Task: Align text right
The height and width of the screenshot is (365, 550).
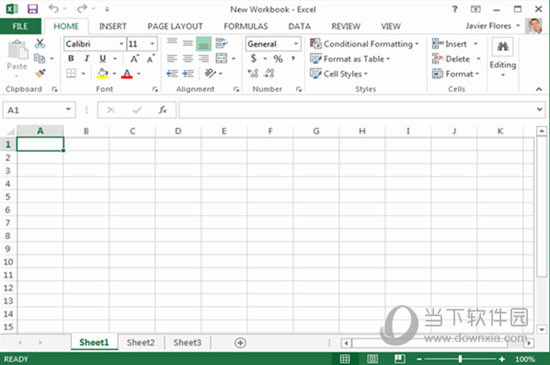Action: click(x=204, y=59)
